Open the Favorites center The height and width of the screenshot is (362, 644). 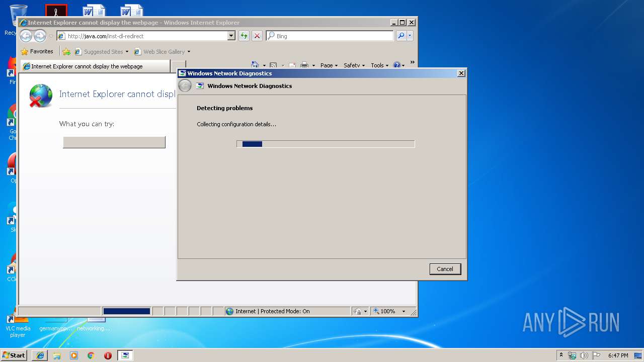point(37,51)
